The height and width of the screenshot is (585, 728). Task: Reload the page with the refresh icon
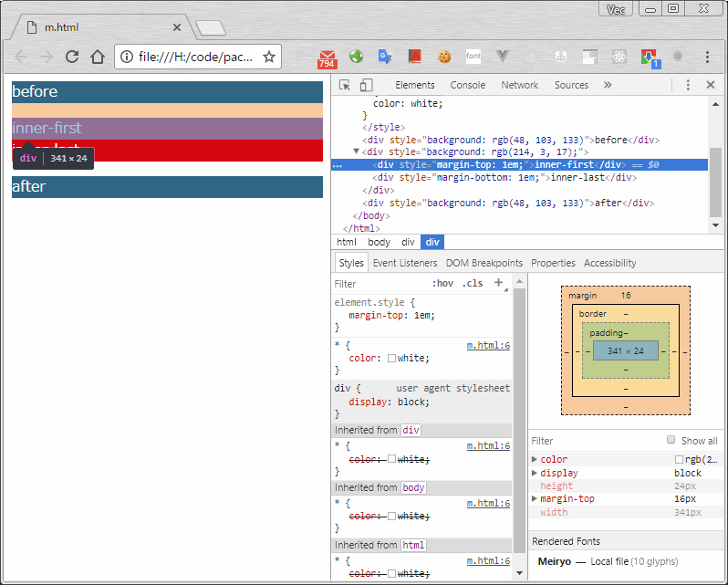72,57
